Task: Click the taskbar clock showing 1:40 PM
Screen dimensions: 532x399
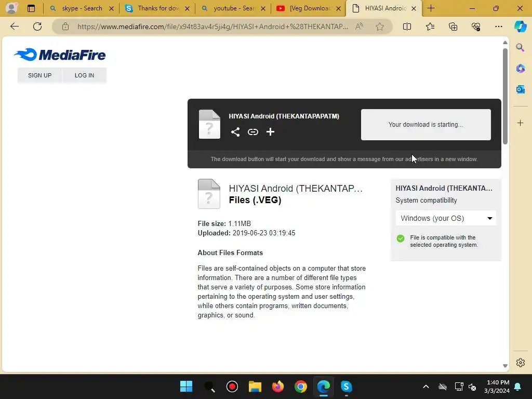Action: [x=497, y=387]
